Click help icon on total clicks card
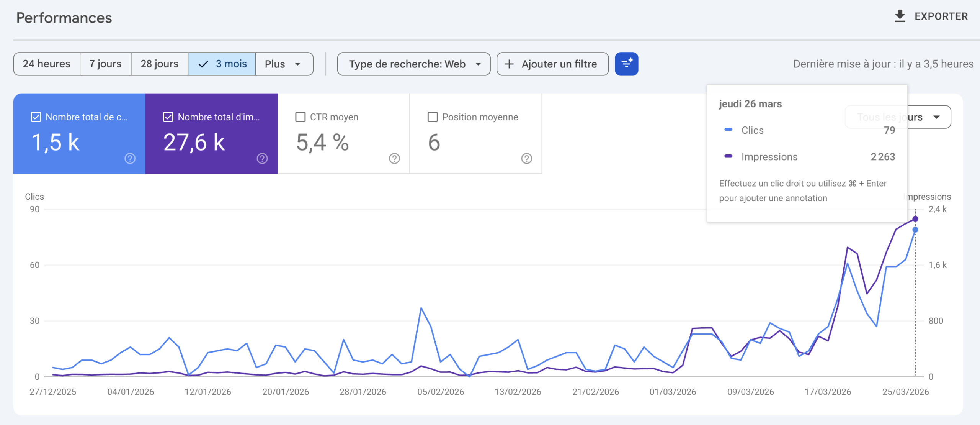The width and height of the screenshot is (980, 425). [x=130, y=158]
